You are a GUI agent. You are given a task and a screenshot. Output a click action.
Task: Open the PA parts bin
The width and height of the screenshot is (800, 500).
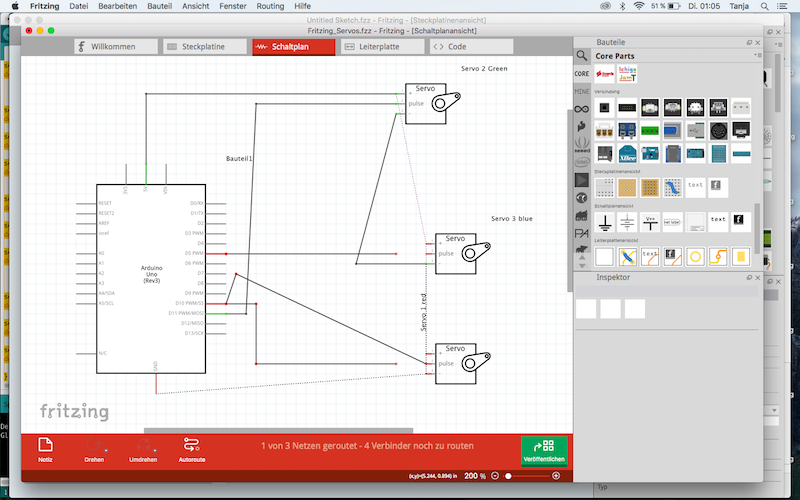(582, 233)
